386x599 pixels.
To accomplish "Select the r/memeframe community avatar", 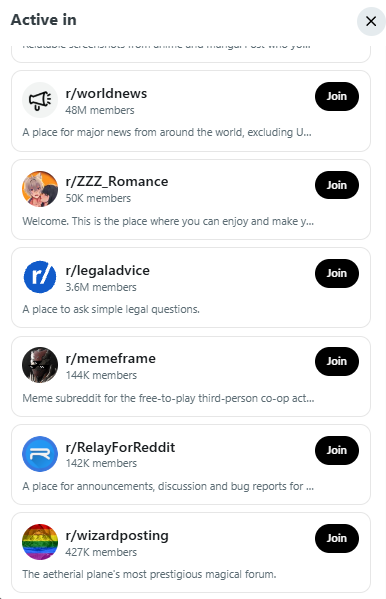I will 40,365.
